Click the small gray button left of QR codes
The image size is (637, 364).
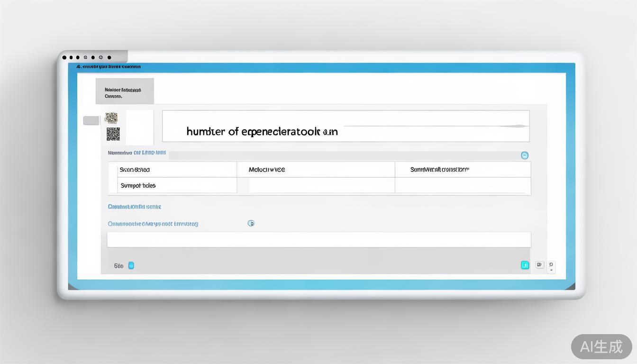(91, 120)
